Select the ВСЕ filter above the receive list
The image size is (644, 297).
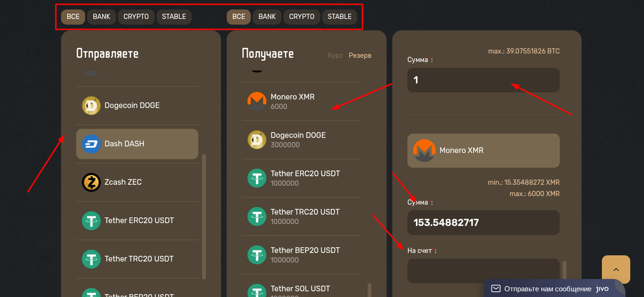pyautogui.click(x=239, y=17)
